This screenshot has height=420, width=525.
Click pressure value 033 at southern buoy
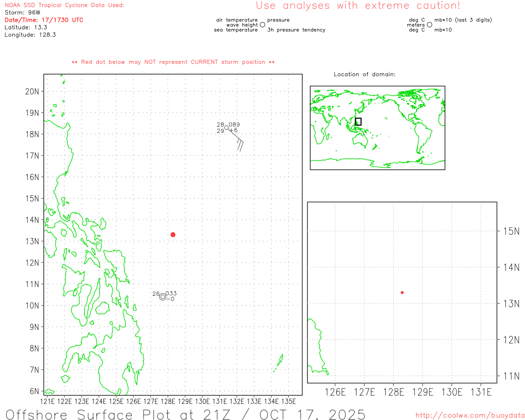point(171,293)
